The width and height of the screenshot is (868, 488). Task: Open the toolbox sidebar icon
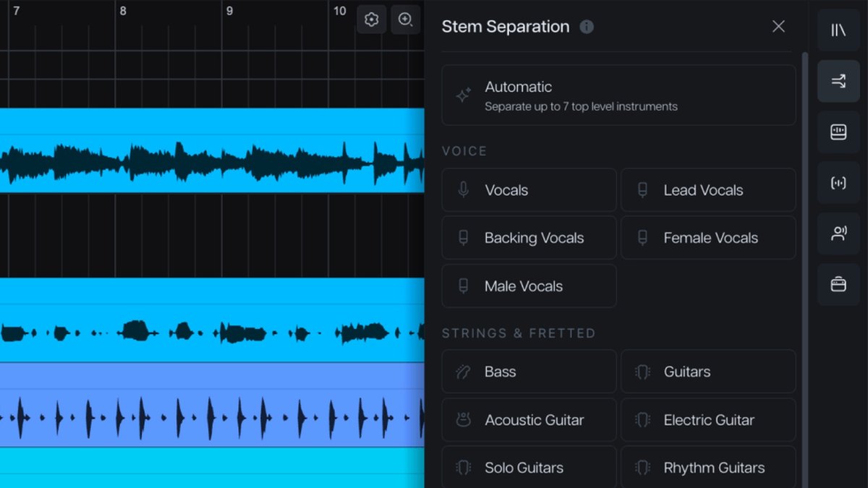click(x=838, y=284)
